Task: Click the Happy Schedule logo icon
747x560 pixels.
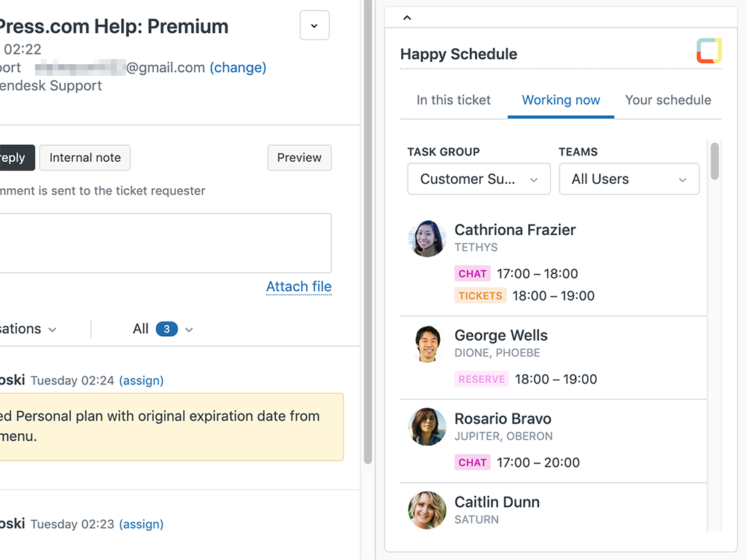Action: click(x=708, y=51)
